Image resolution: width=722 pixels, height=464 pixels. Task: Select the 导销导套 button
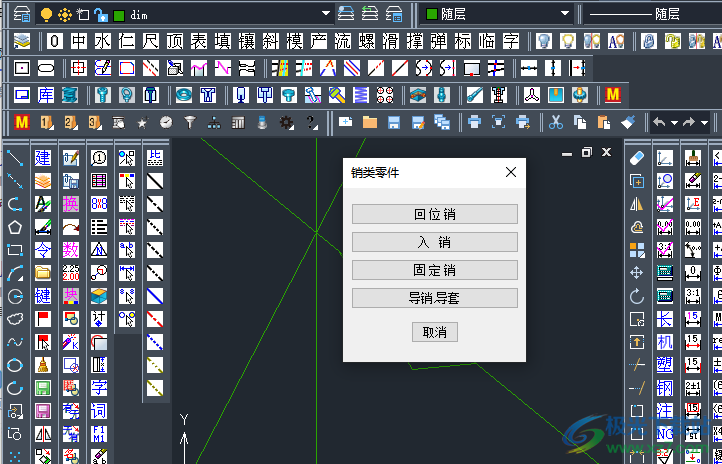coord(435,298)
